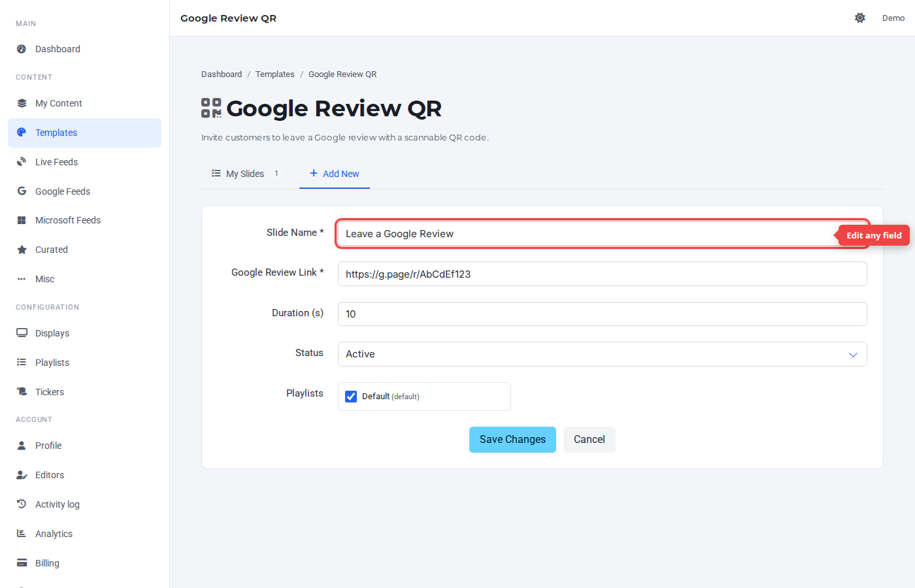Toggle theme with the sun icon

pyautogui.click(x=860, y=18)
